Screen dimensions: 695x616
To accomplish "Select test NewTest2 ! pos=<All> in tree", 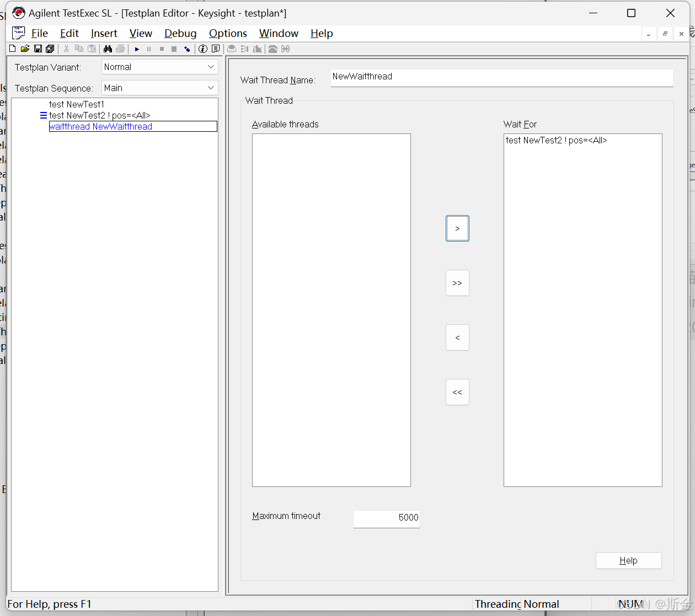I will tap(99, 115).
